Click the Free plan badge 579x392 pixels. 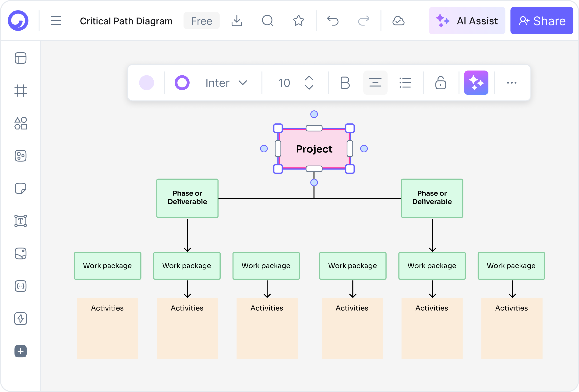tap(201, 21)
